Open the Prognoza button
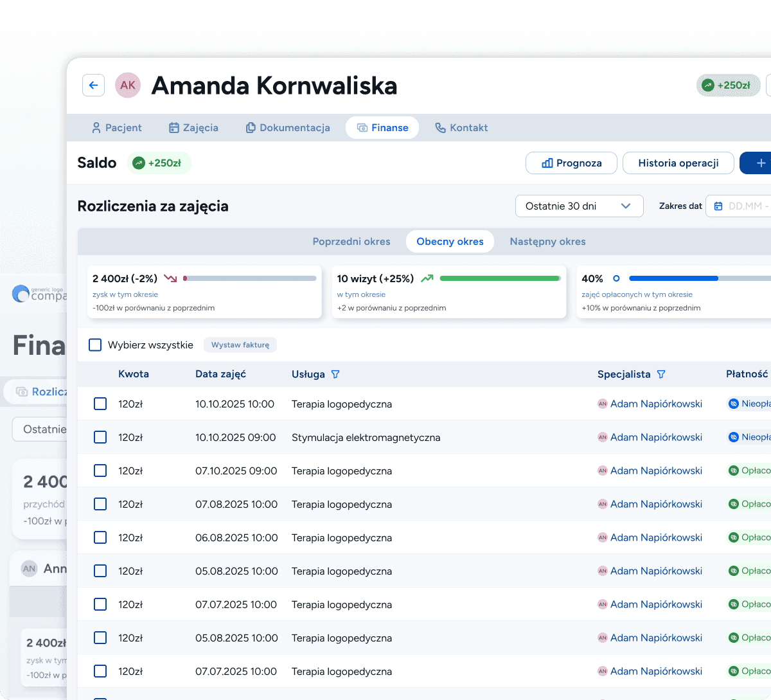 [x=571, y=163]
